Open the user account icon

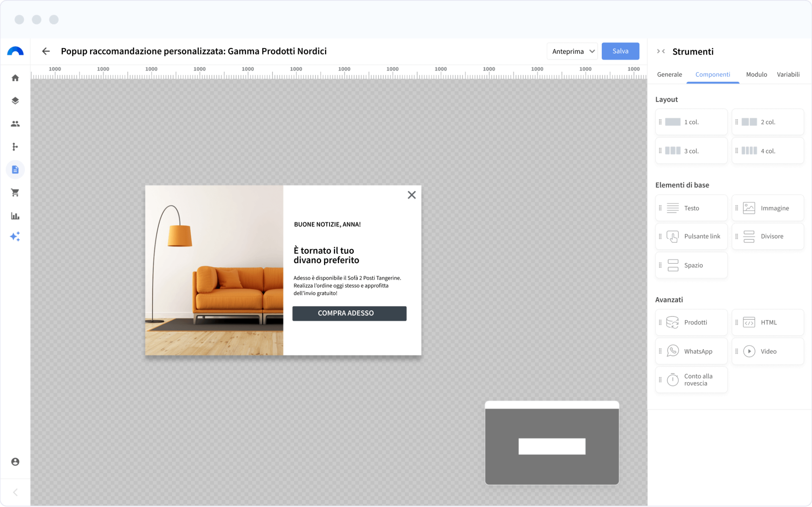[15, 461]
